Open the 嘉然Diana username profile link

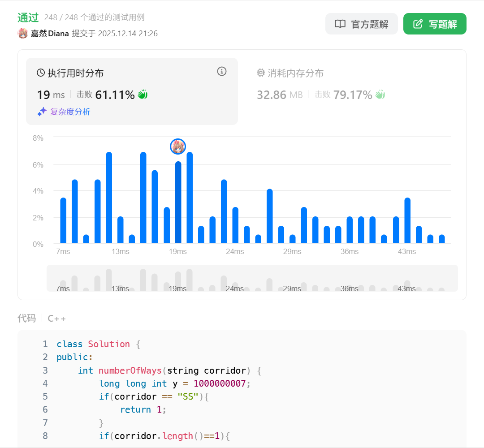point(50,34)
